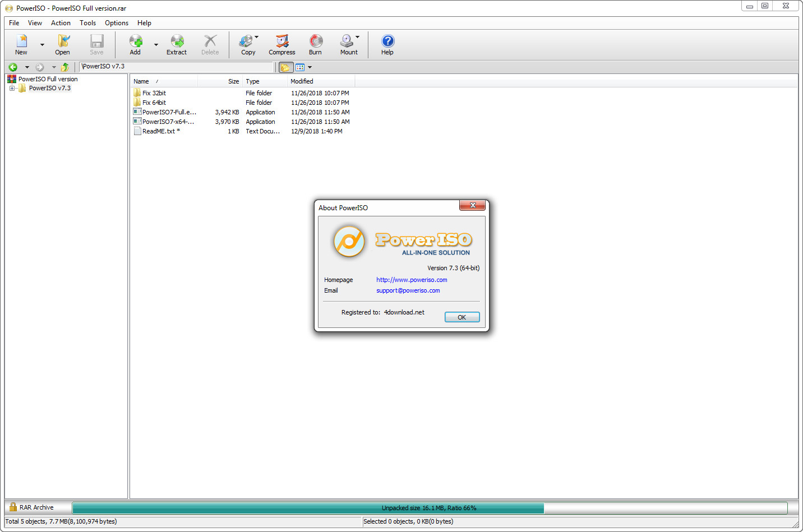
Task: Click the RAR Archive lock icon
Action: pos(13,507)
